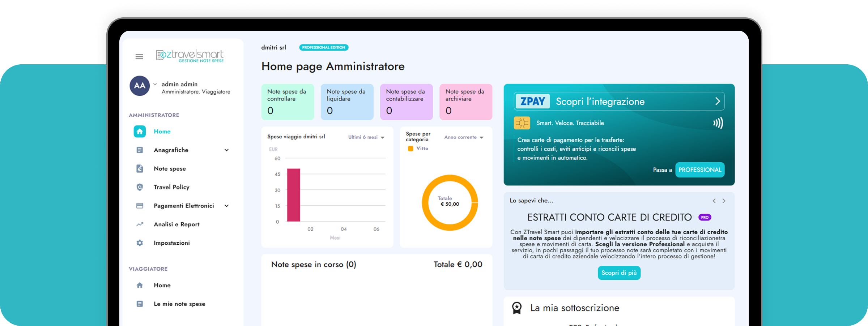Click the Note spese in corso (0) heading
This screenshot has height=326, width=868.
(314, 265)
